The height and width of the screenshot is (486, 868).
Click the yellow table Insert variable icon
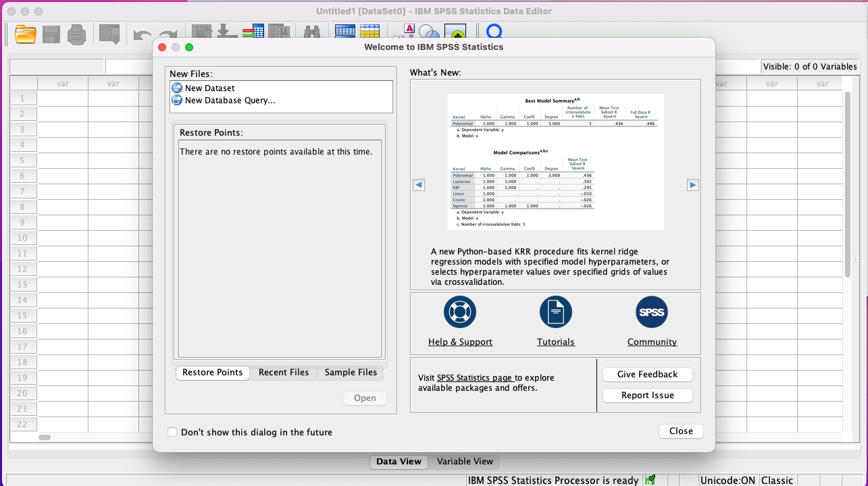click(369, 31)
